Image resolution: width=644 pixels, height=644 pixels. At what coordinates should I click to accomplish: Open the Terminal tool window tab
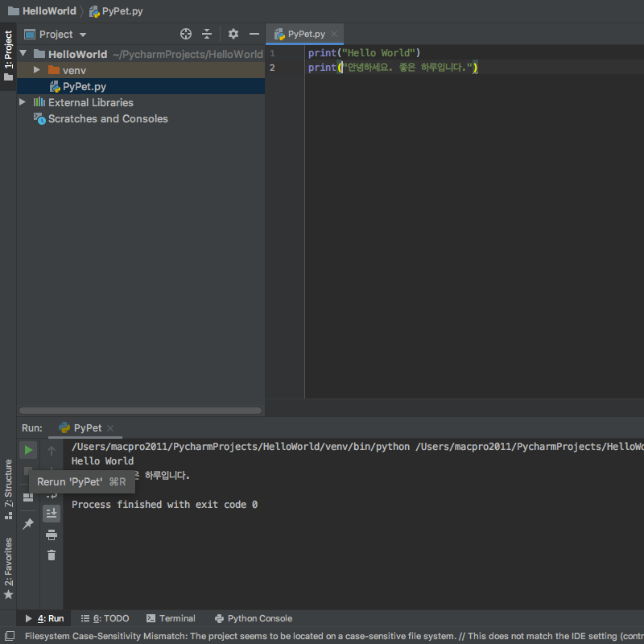tap(171, 618)
